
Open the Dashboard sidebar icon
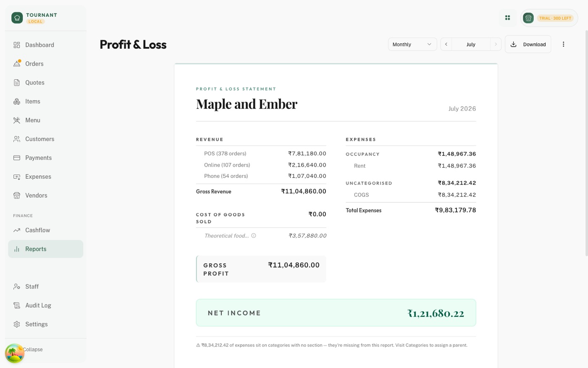click(17, 45)
